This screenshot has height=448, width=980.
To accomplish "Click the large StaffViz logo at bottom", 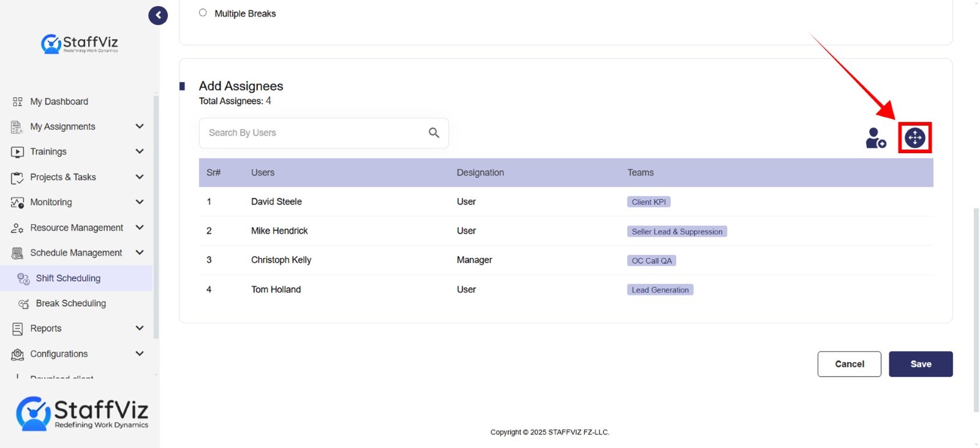I will (82, 413).
